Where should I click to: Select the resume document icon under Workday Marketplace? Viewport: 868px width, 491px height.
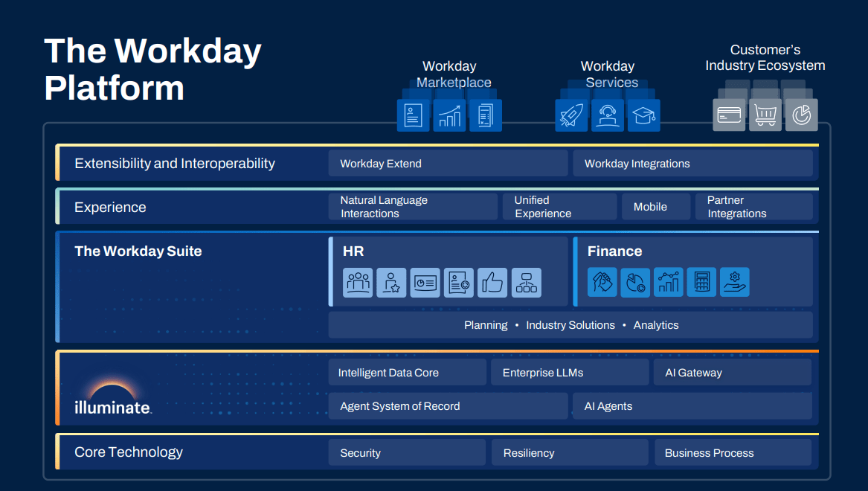point(413,115)
